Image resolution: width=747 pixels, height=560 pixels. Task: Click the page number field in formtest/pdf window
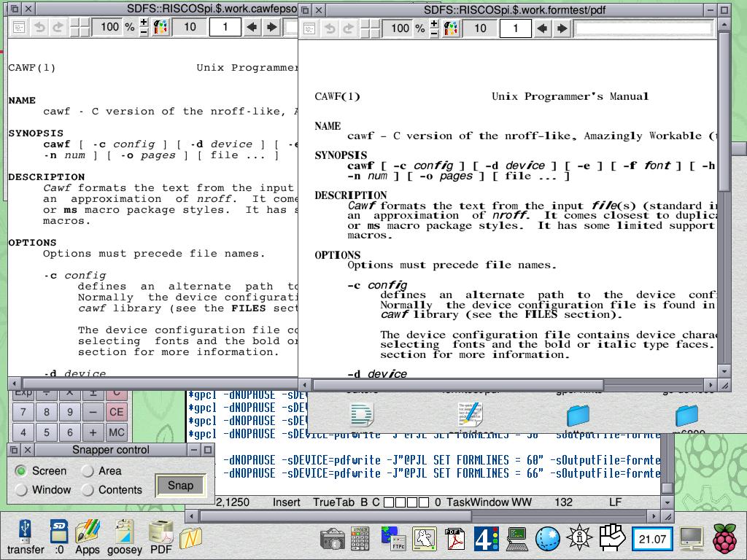(515, 28)
